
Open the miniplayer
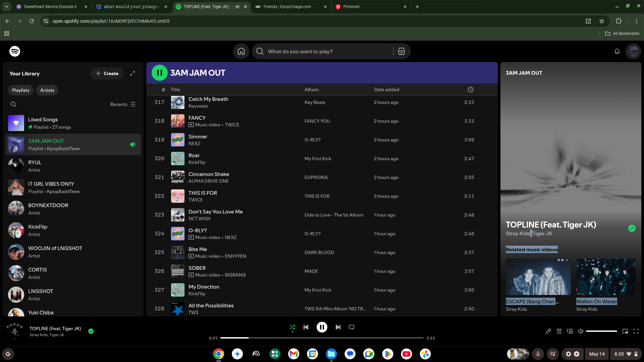(625, 331)
